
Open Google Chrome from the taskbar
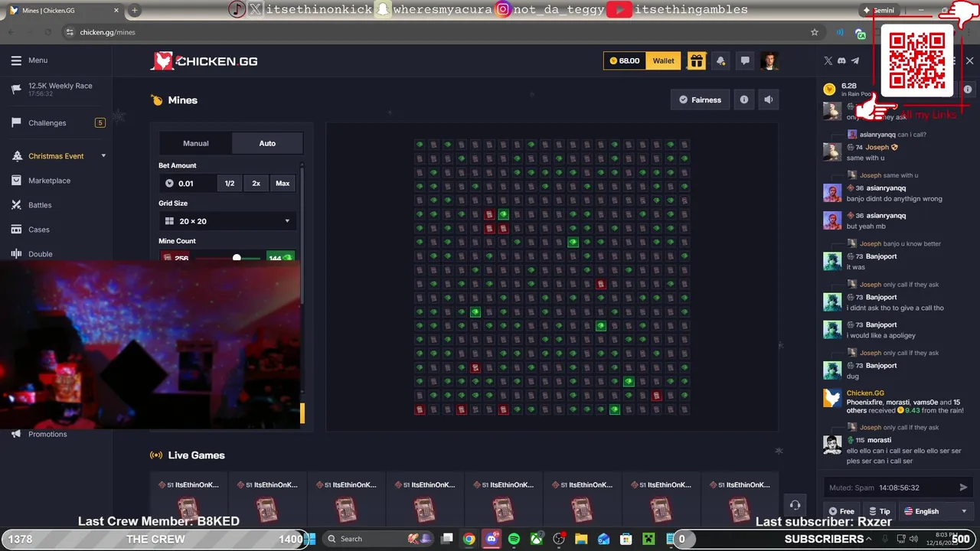469,539
